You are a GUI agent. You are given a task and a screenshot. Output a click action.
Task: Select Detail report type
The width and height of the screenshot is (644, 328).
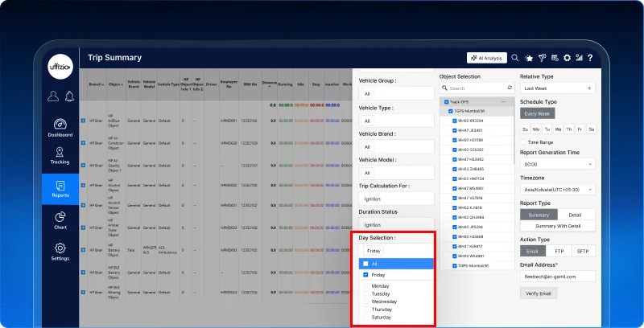pyautogui.click(x=576, y=215)
